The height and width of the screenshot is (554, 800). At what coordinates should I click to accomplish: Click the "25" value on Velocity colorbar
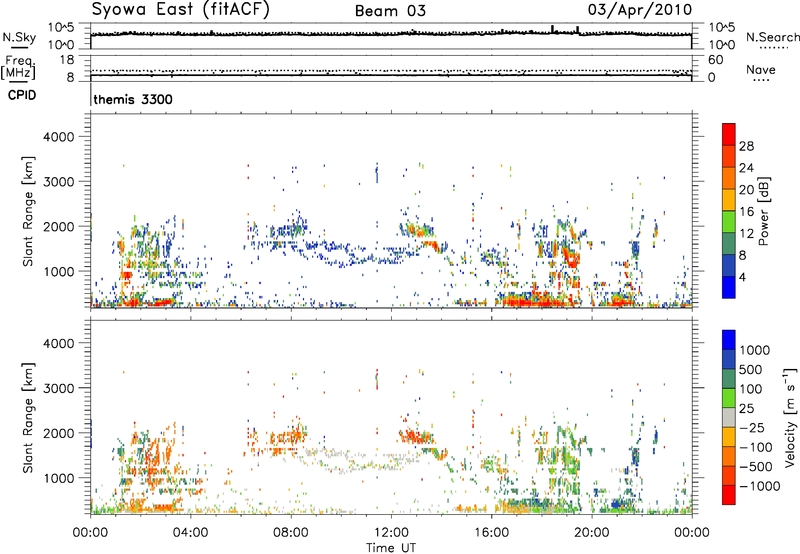pos(746,409)
